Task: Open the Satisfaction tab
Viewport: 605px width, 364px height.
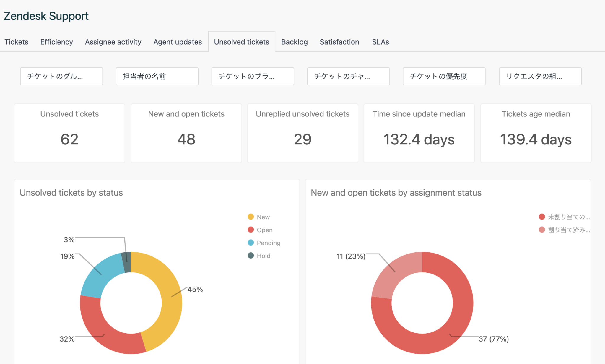Action: 339,42
